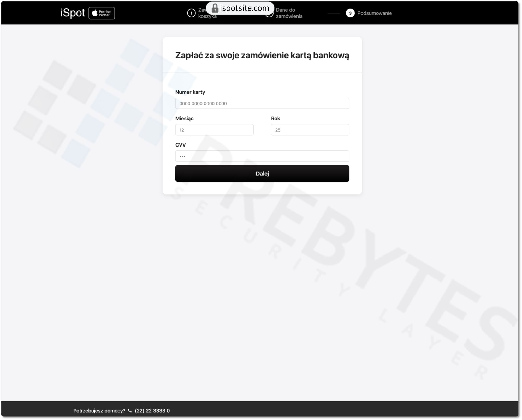
Task: Click the iSpot logo text
Action: pyautogui.click(x=73, y=13)
